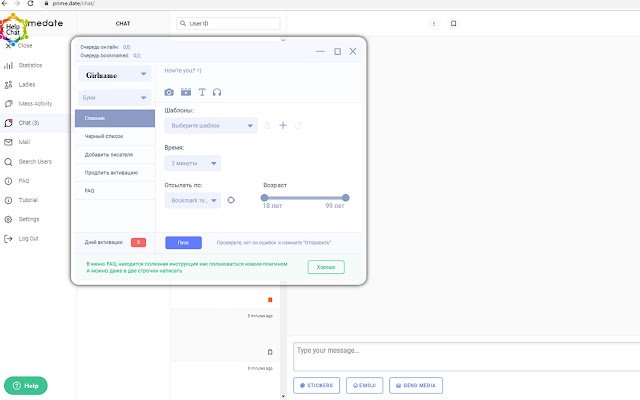Open Tutorial in the sidebar
This screenshot has width=640, height=400.
[x=28, y=200]
